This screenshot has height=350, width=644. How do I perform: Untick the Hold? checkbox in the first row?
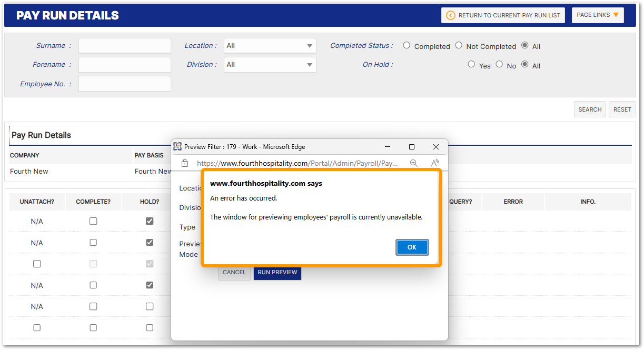pyautogui.click(x=150, y=221)
